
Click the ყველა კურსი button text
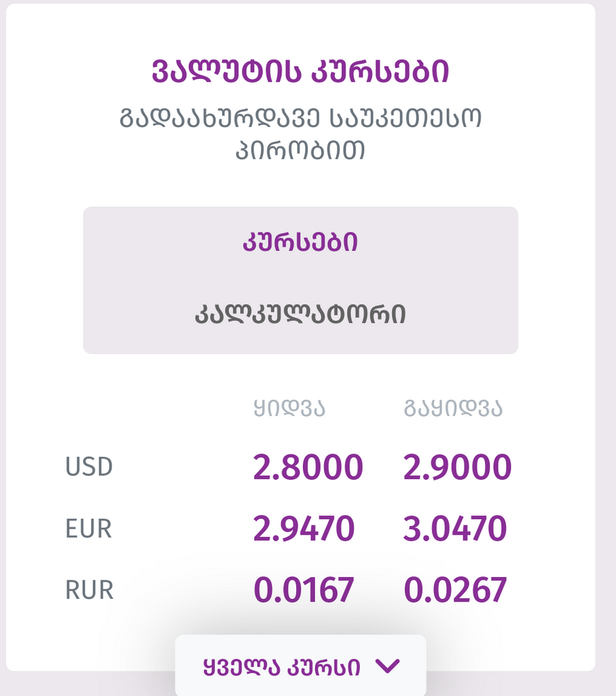click(x=282, y=667)
